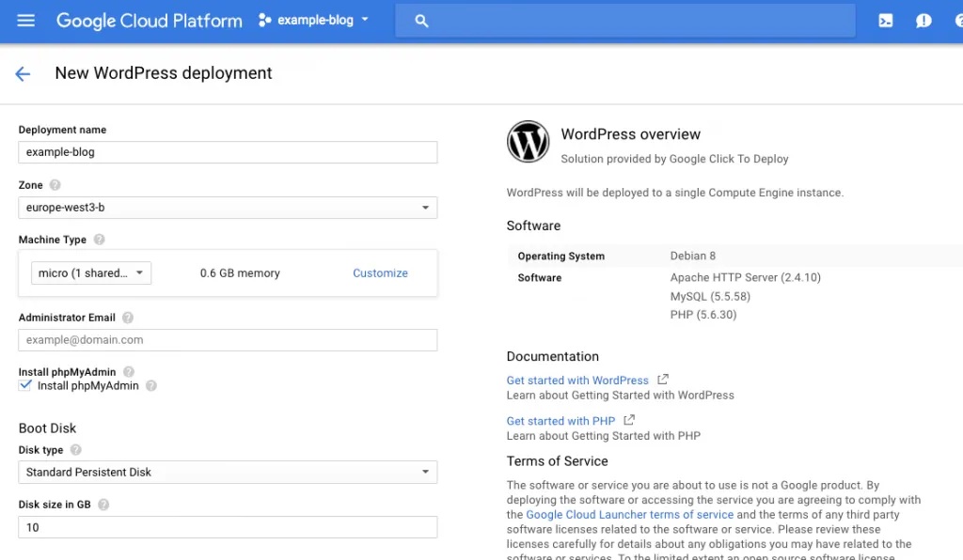Show help next to phpMyAdmin checkbox label
Image resolution: width=963 pixels, height=560 pixels.
pyautogui.click(x=151, y=385)
